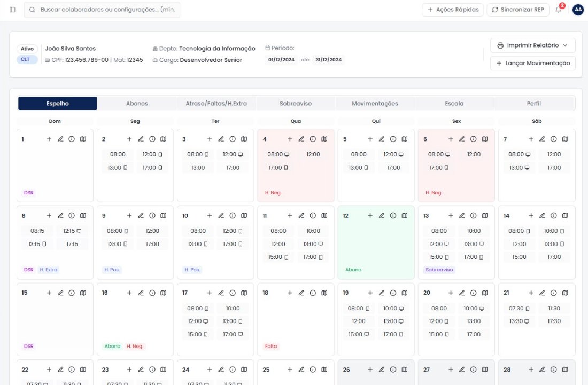Open the map icon on day 8
This screenshot has height=385, width=588.
83,215
